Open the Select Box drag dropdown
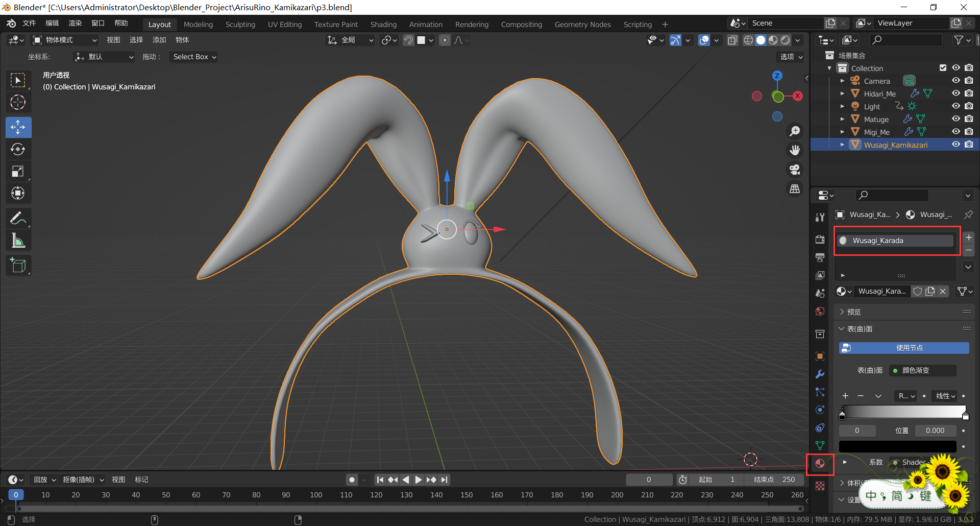Image resolution: width=980 pixels, height=526 pixels. 194,57
